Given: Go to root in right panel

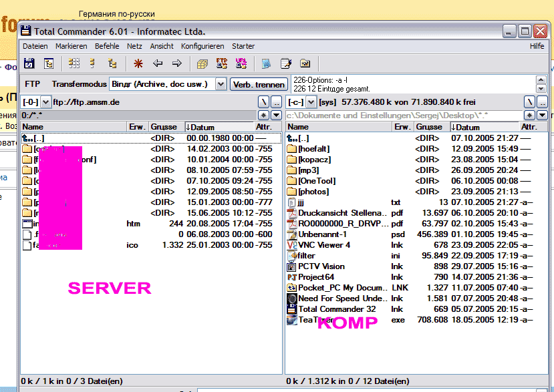Looking at the screenshot, I should coord(529,102).
